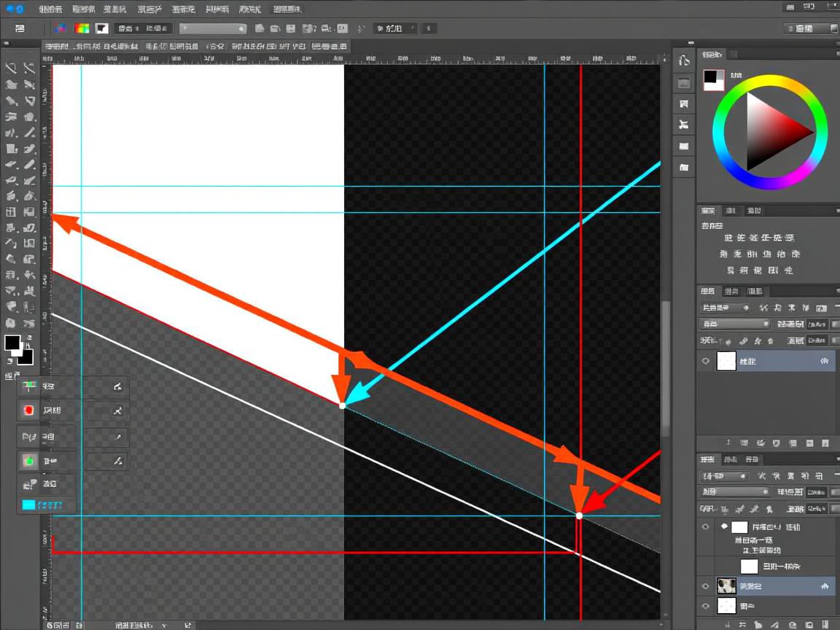Open the wide dropdown in the options bar
The height and width of the screenshot is (630, 840).
coord(213,28)
